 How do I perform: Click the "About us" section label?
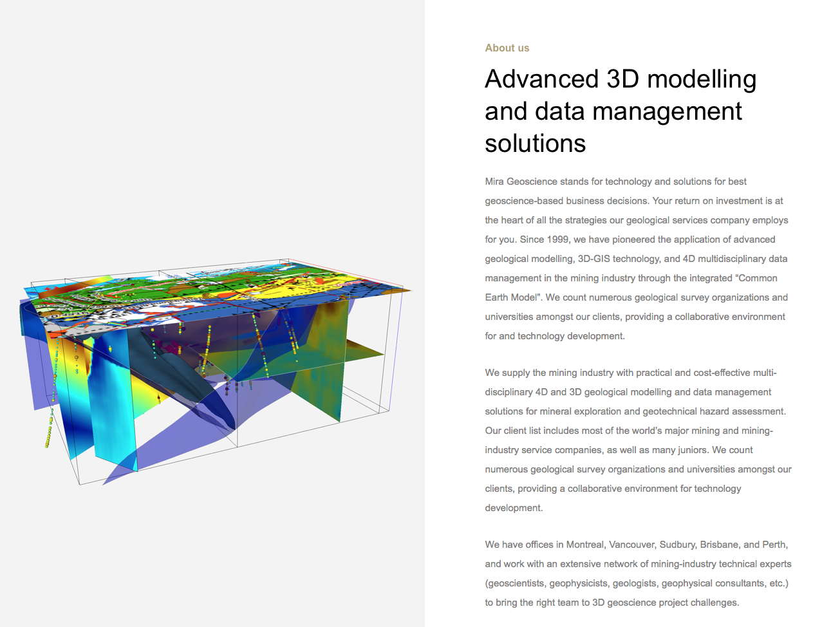[507, 48]
